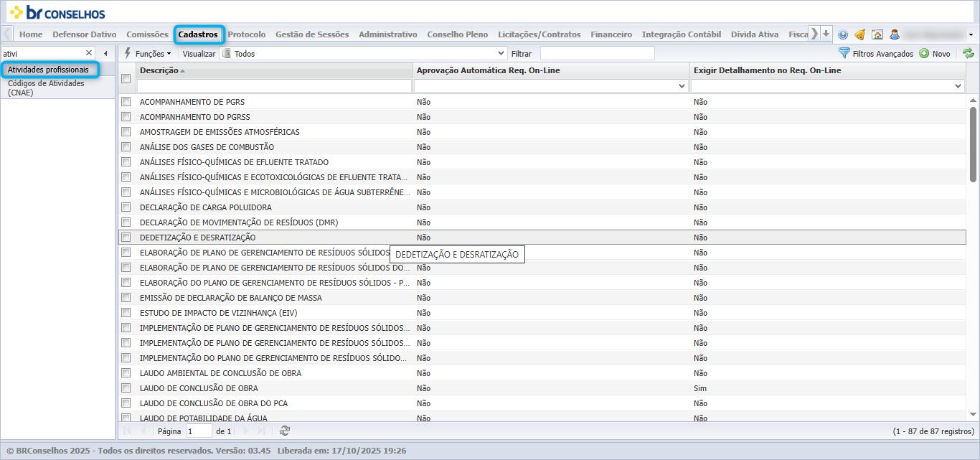Click the home page window icon
The width and height of the screenshot is (980, 460).
tap(877, 34)
